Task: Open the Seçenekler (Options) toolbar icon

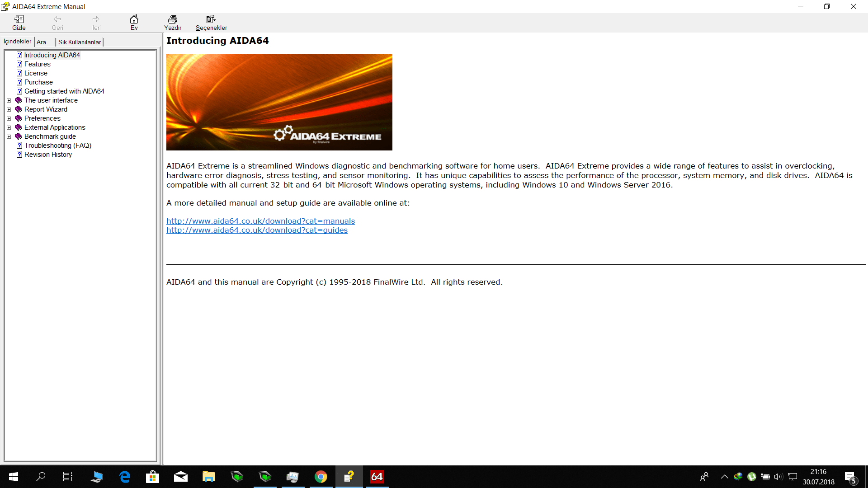Action: [x=211, y=22]
